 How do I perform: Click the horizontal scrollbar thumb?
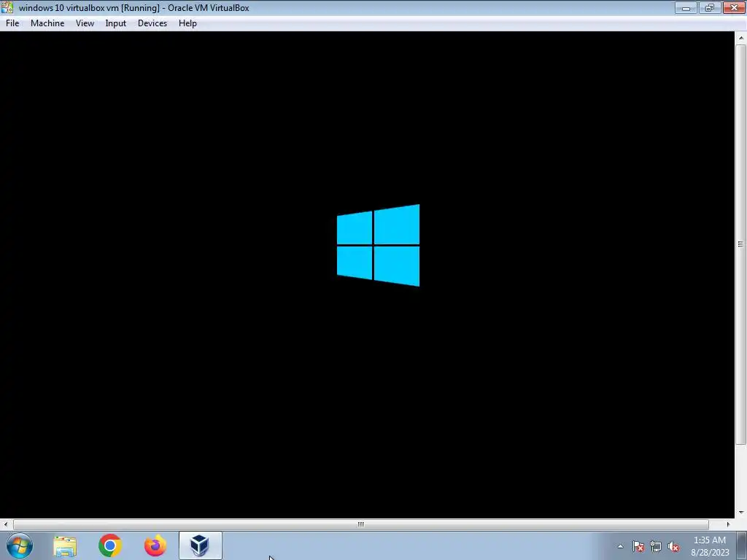pos(360,524)
